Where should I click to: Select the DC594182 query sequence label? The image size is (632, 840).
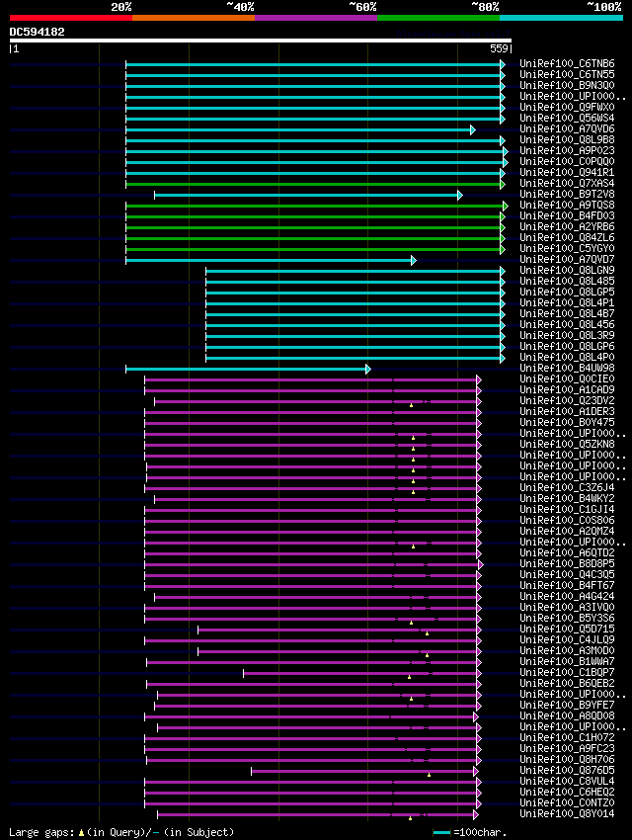[x=37, y=32]
